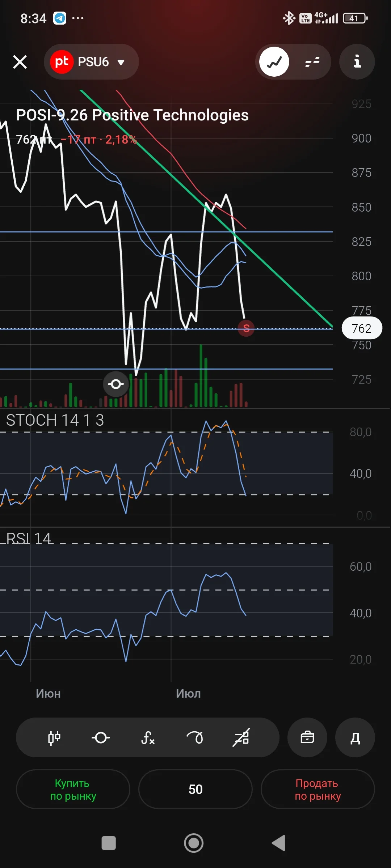Tap the 762 current price label
Screen dimensions: 391x868
(362, 328)
